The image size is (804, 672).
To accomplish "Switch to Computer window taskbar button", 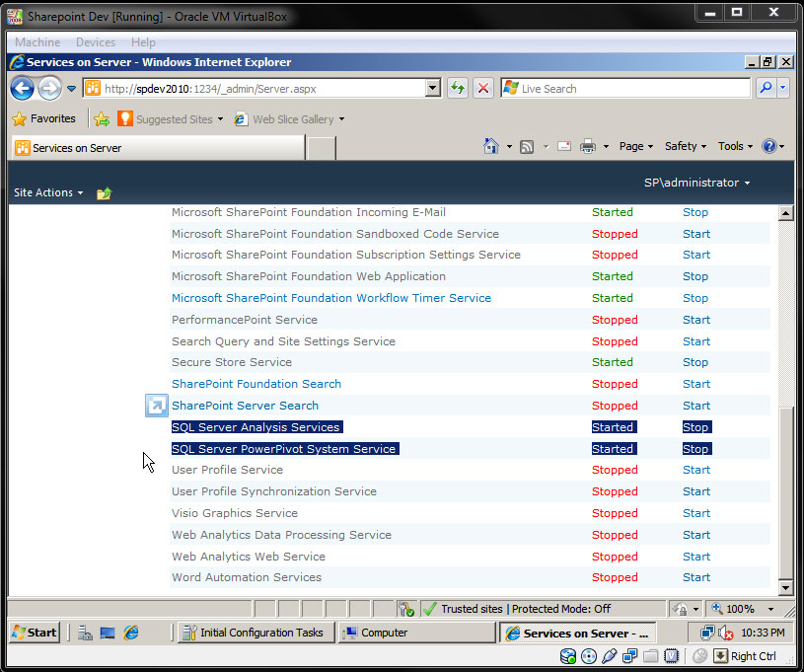I will click(416, 633).
